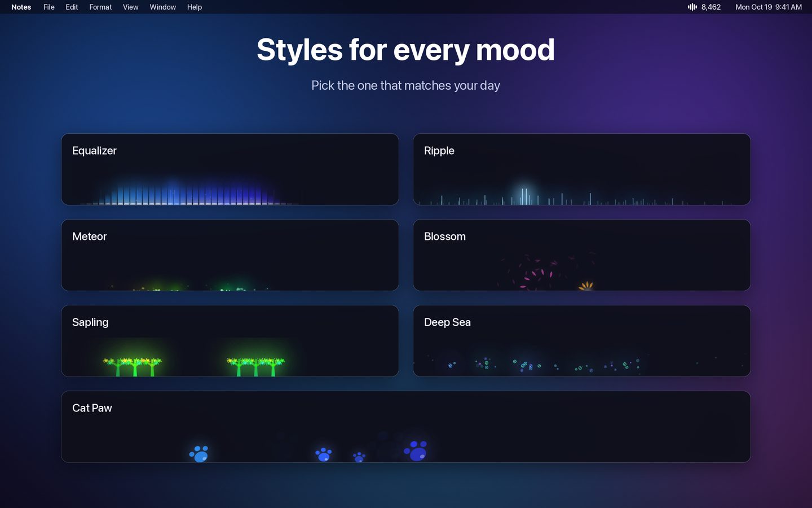Open the File menu
Screen dimensions: 812x508
(x=49, y=7)
